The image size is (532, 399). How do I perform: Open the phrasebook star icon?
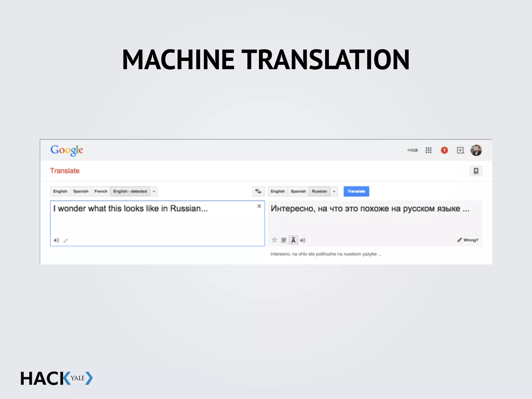click(476, 171)
